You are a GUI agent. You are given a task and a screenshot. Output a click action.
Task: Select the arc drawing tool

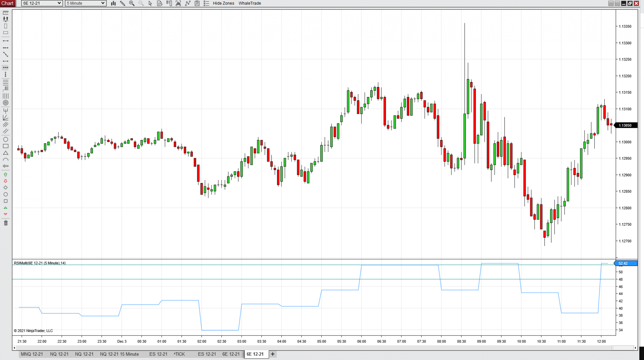(6, 160)
